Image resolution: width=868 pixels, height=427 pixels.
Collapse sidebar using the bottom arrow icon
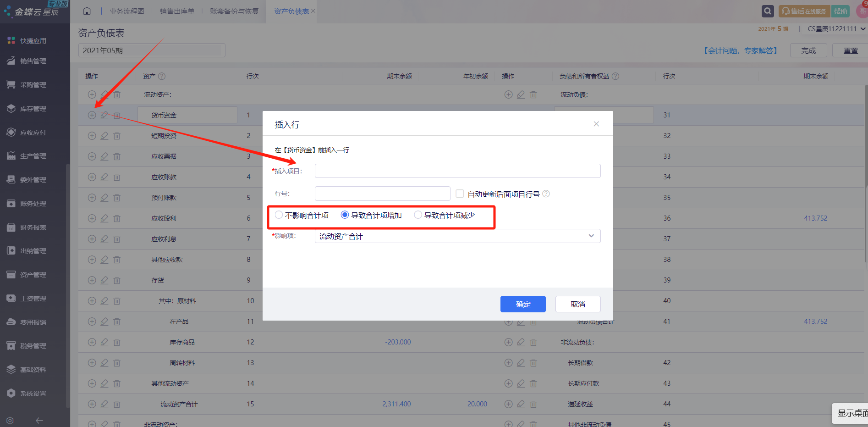39,420
